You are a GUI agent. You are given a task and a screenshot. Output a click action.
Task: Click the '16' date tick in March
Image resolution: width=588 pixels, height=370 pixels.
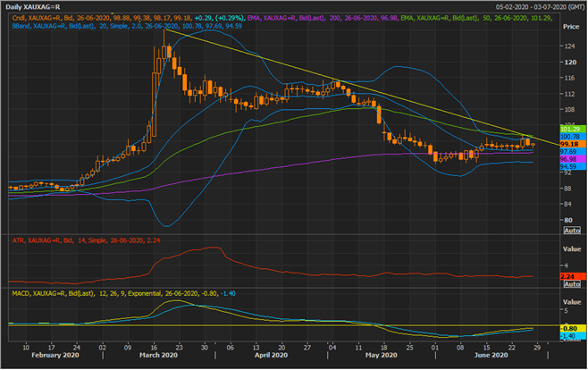[154, 348]
